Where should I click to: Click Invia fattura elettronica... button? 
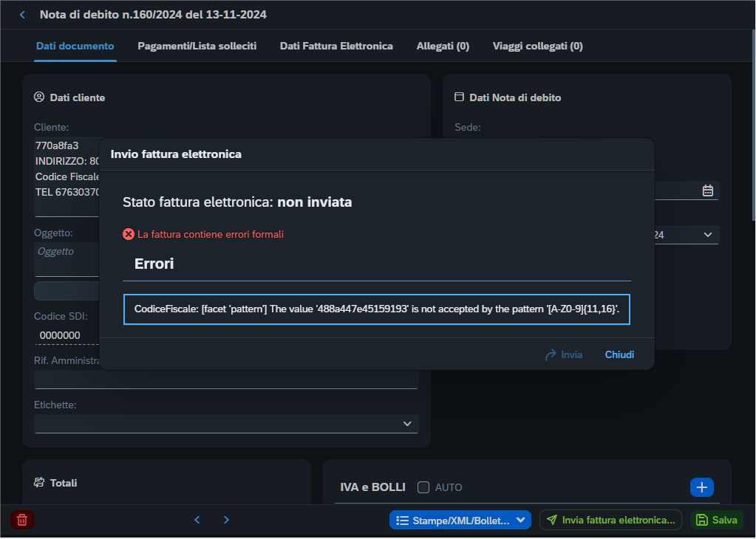610,521
